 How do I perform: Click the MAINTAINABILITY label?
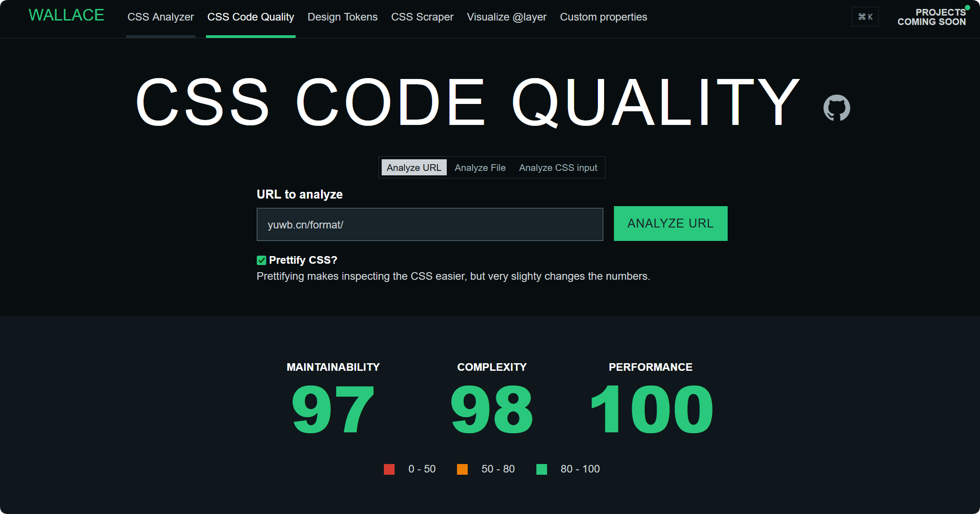point(333,367)
